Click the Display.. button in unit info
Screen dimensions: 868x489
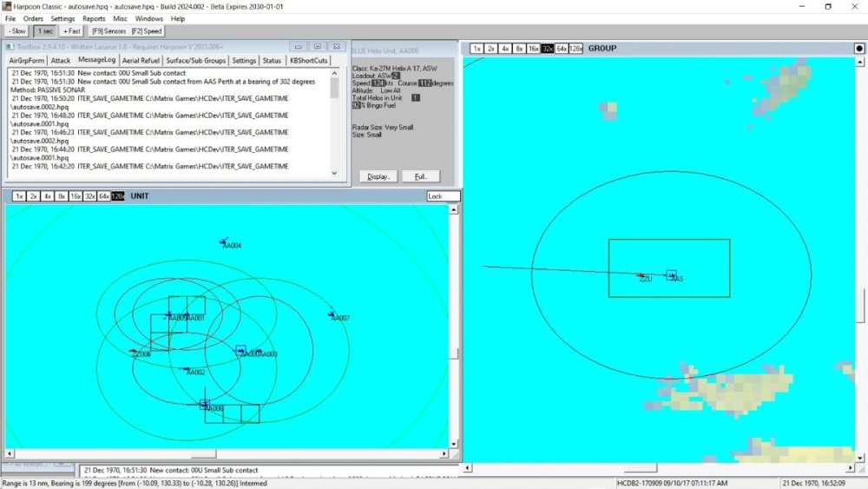click(378, 176)
